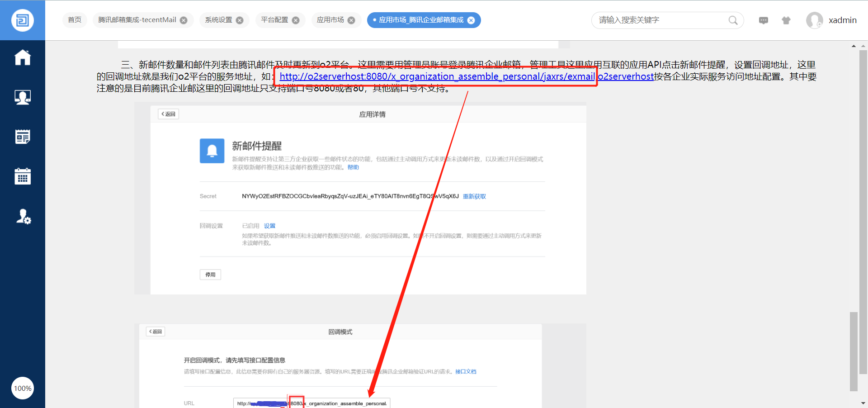Open the skin theme shirt icon
Viewport: 868px width, 408px height.
point(786,20)
